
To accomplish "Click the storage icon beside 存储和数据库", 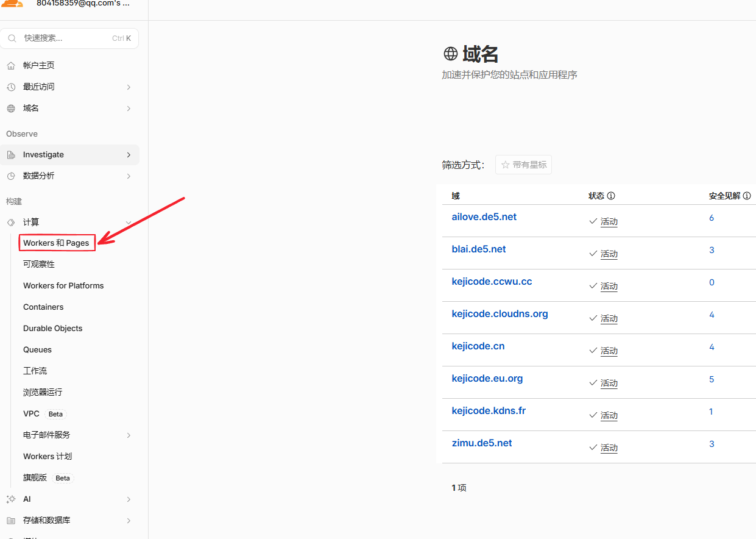I will 11,521.
